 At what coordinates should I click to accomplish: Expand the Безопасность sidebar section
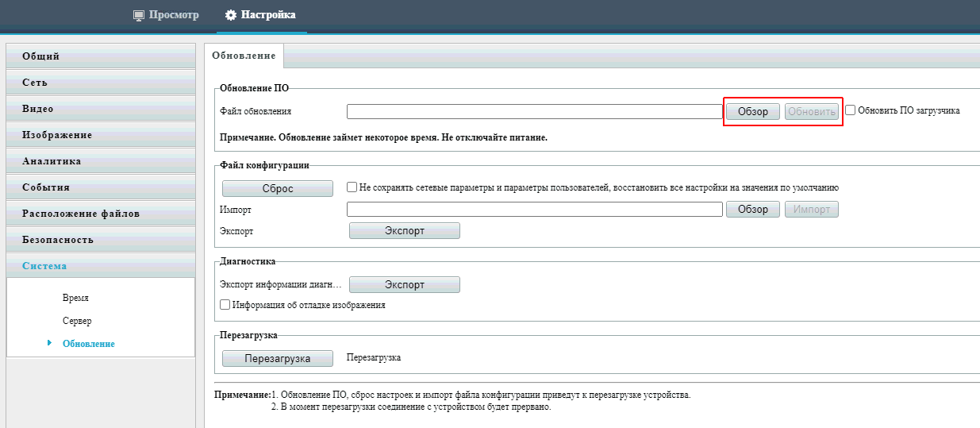pos(101,240)
